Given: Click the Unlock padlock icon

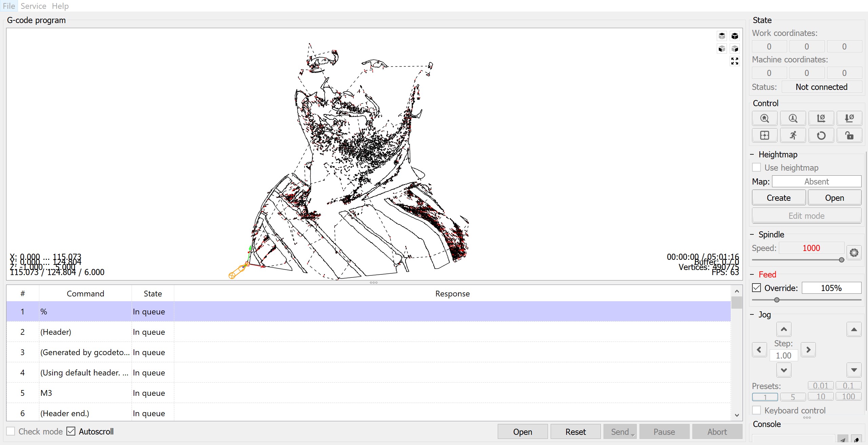Looking at the screenshot, I should [x=849, y=135].
